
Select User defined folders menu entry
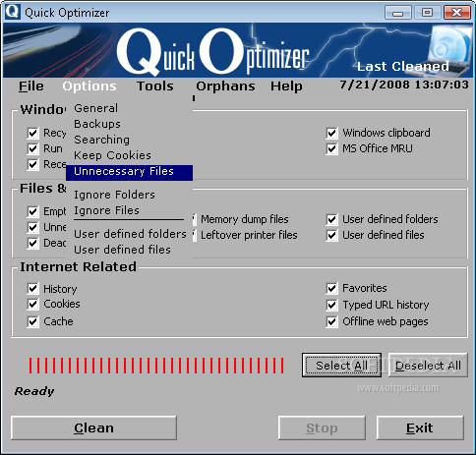coord(129,234)
